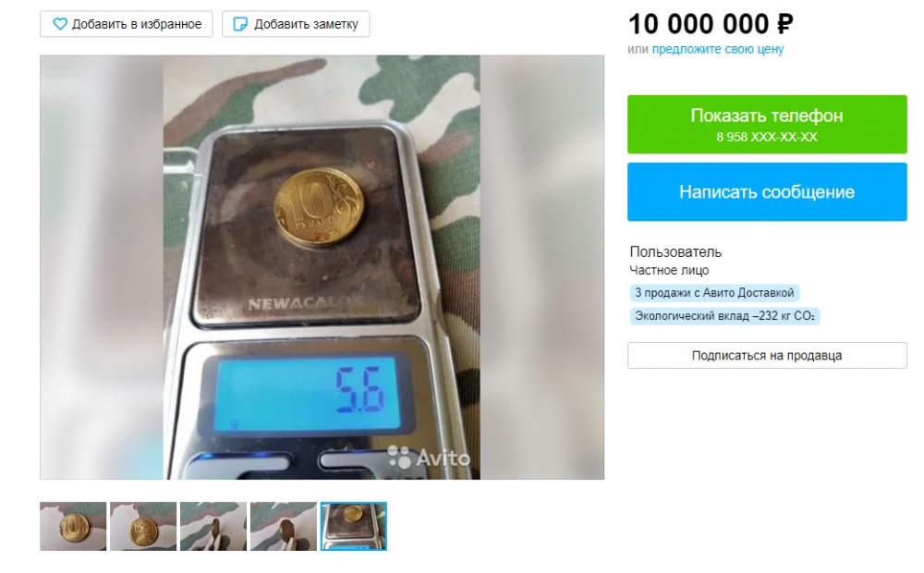Show the seller's phone number
This screenshot has width=924, height=573.
coord(767,125)
